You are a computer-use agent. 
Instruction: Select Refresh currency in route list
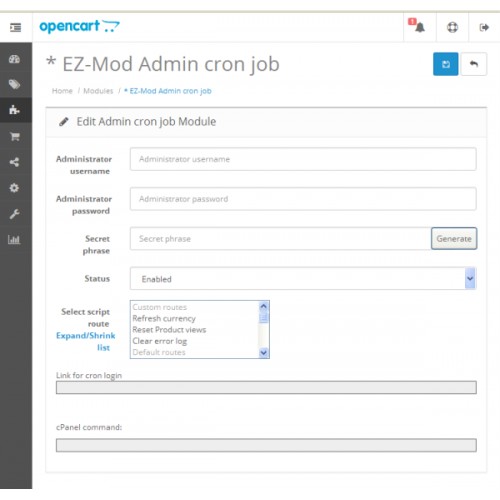(x=164, y=318)
